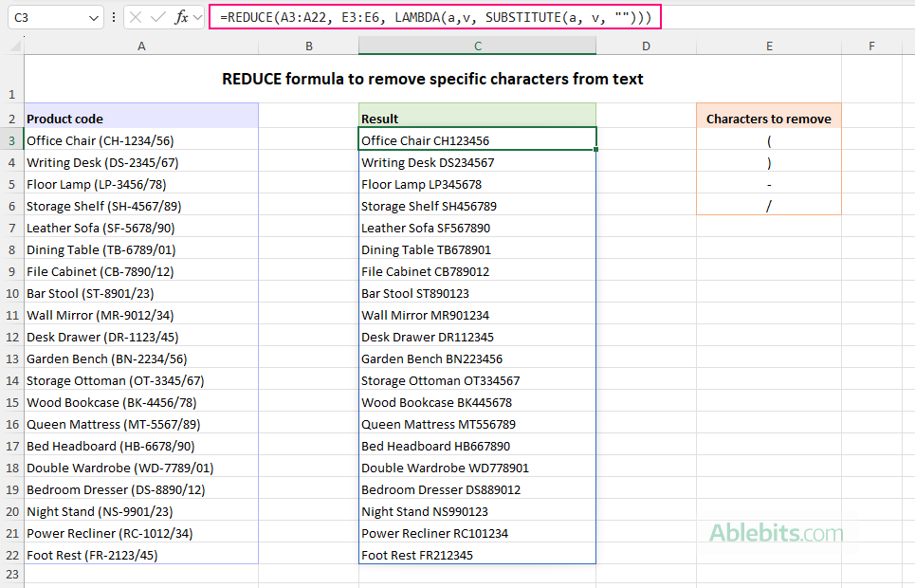The image size is (915, 588).
Task: Select column C header
Action: pos(477,46)
